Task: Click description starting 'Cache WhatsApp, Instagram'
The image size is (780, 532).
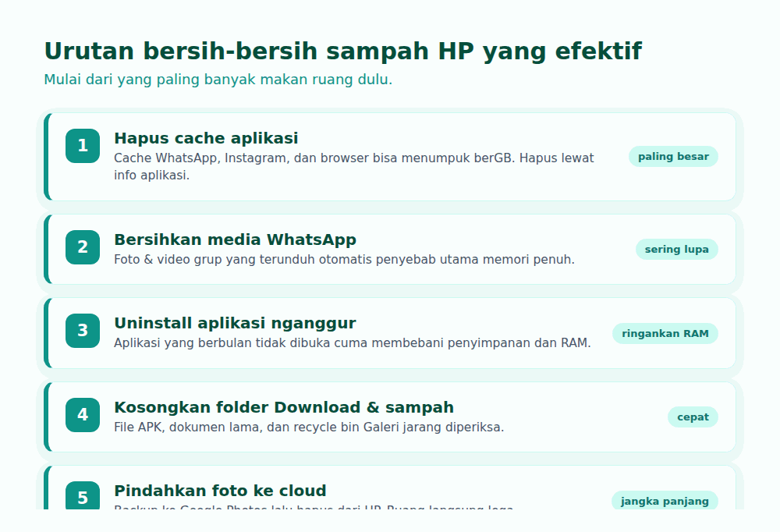Action: pyautogui.click(x=353, y=166)
